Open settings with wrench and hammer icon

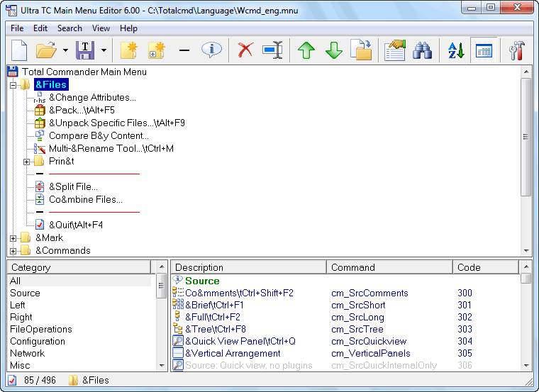click(517, 50)
